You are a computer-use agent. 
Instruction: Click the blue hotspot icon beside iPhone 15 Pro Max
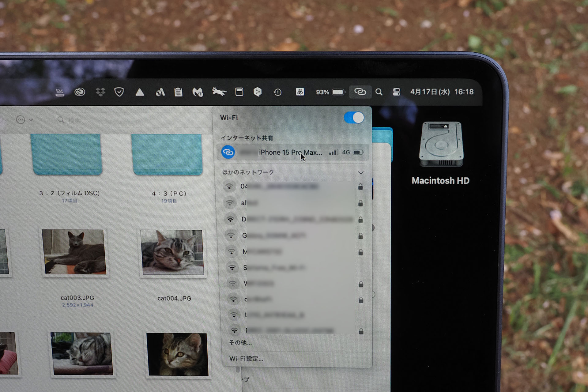tap(228, 152)
